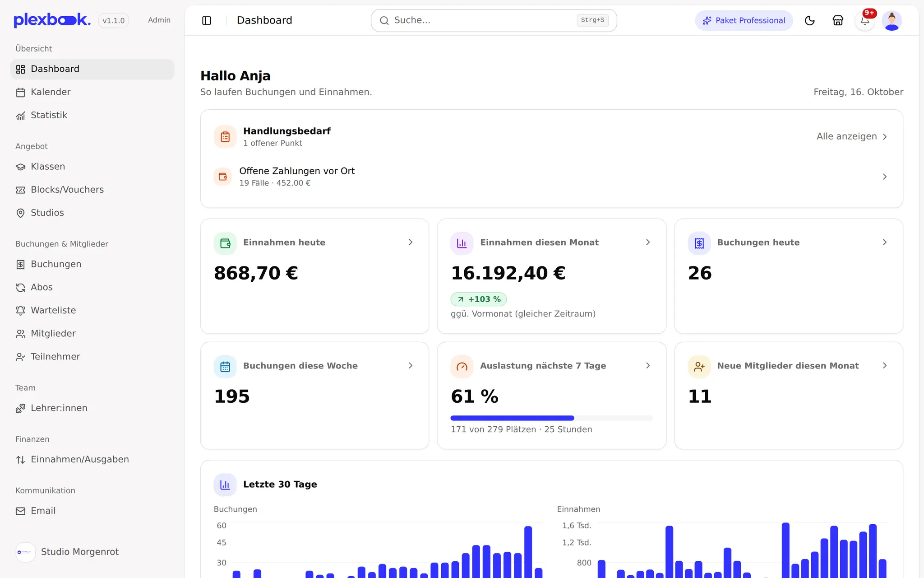This screenshot has width=924, height=578.
Task: Click '19 Fälle · 452,00 €' text
Action: tap(275, 183)
